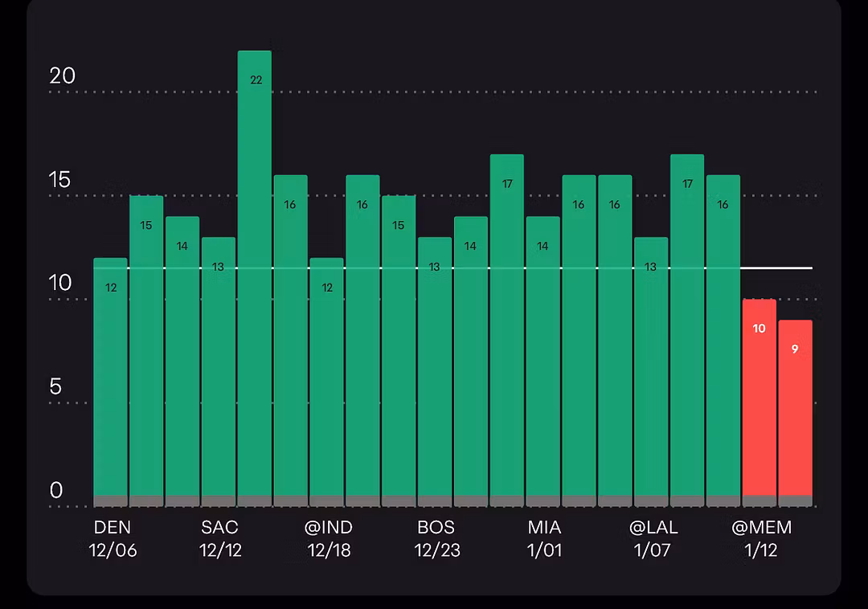Viewport: 868px width, 609px height.
Task: Click the DEN 12/06 game label
Action: (x=112, y=539)
